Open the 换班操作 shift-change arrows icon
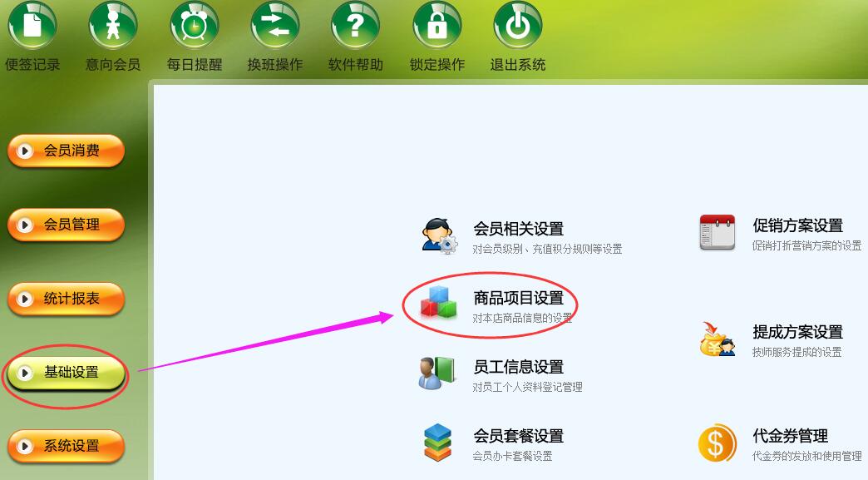The image size is (868, 480). tap(275, 24)
